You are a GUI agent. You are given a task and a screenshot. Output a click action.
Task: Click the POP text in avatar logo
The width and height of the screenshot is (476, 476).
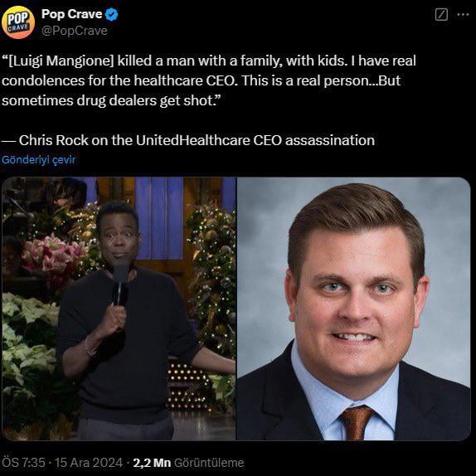(x=18, y=19)
